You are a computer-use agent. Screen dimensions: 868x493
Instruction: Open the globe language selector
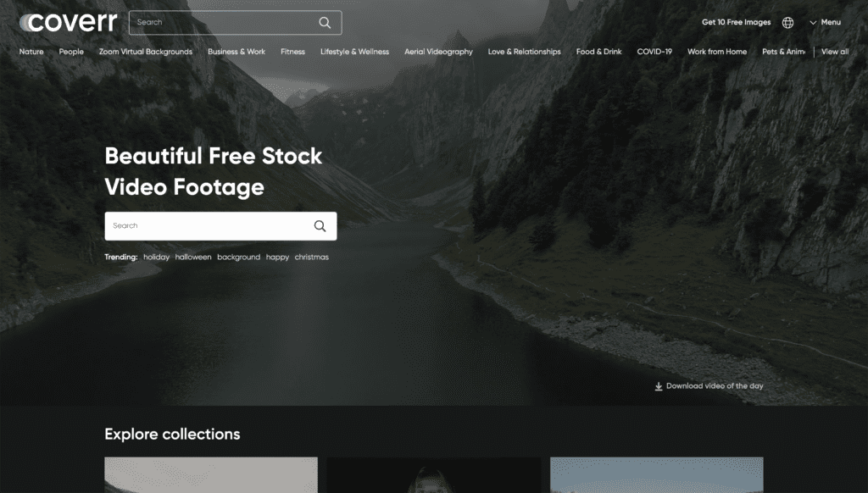coord(787,23)
